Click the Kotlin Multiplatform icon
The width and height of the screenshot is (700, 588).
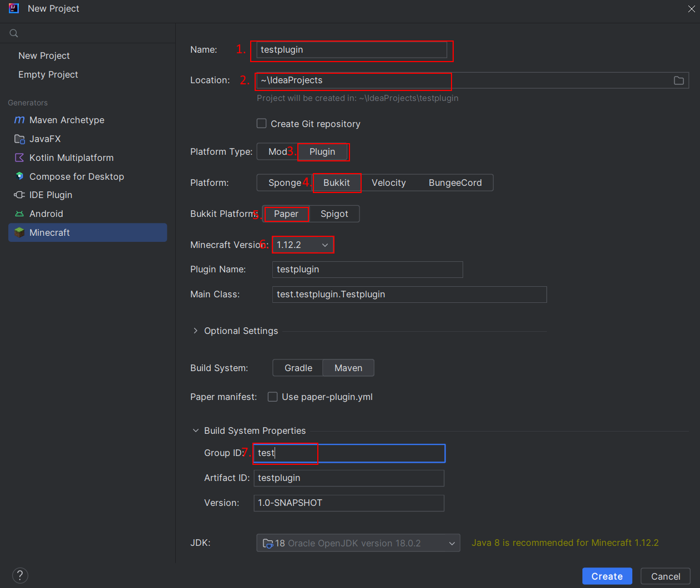tap(19, 158)
